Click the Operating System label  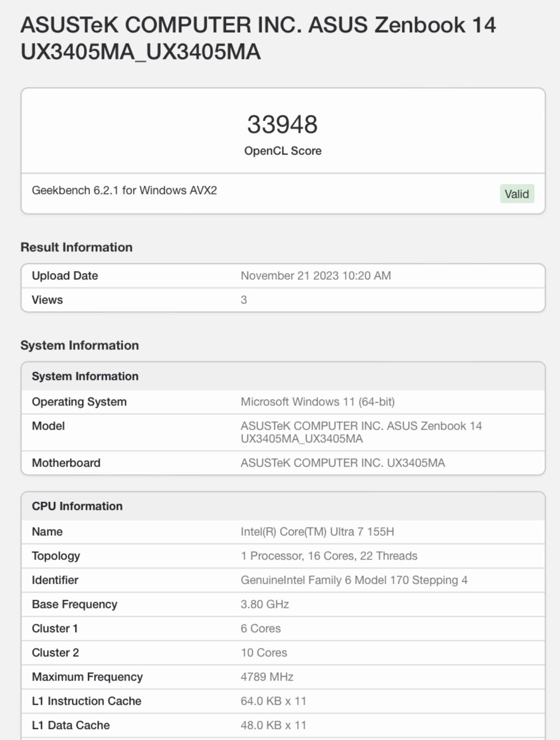point(79,401)
